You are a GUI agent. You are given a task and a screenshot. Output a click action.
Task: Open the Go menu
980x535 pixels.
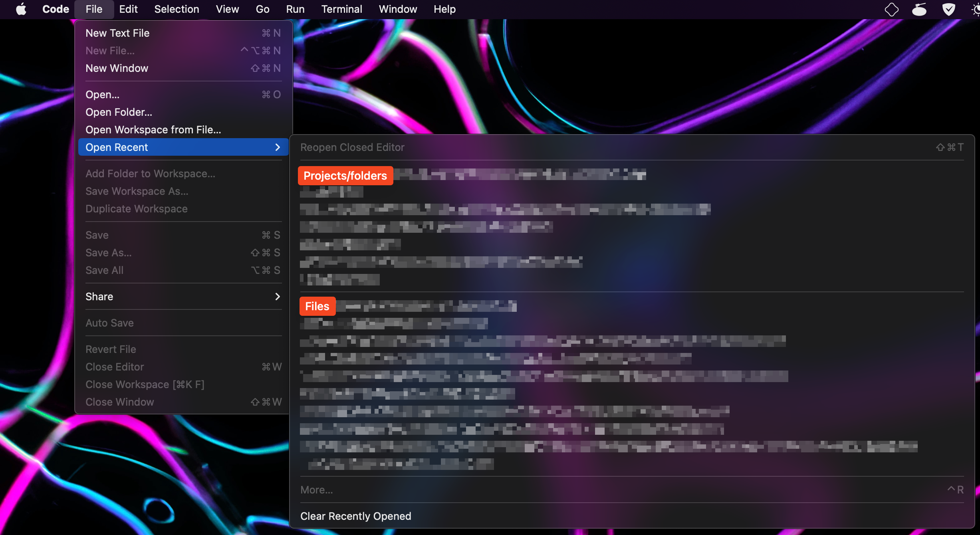(x=262, y=9)
